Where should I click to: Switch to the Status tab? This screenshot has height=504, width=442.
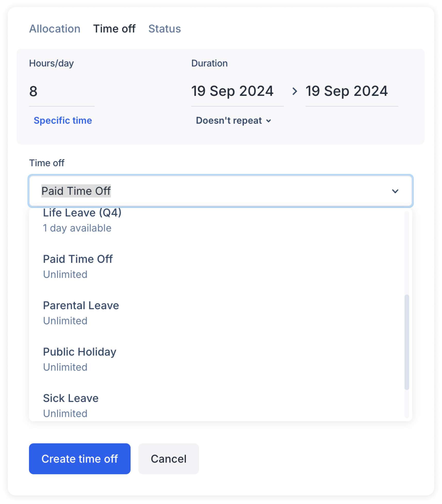click(165, 29)
